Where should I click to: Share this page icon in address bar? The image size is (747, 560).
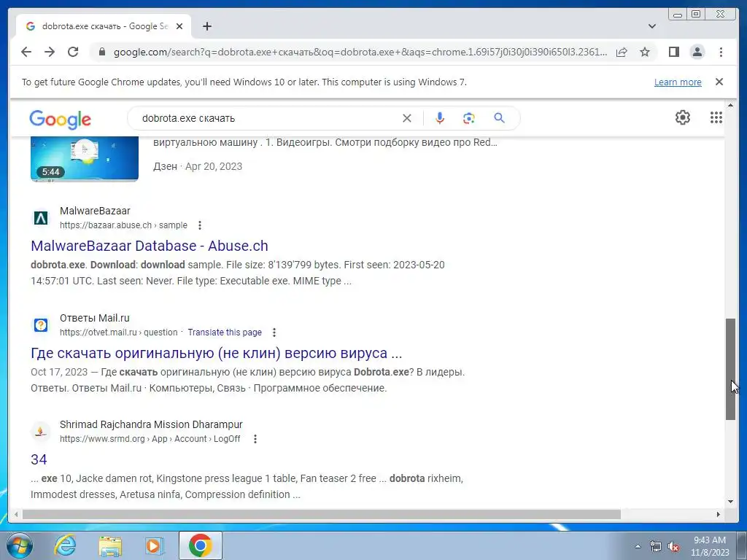622,52
